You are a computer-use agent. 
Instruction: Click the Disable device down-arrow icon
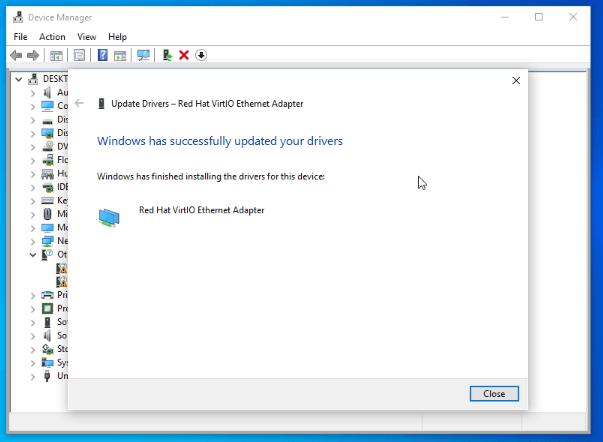[x=201, y=55]
